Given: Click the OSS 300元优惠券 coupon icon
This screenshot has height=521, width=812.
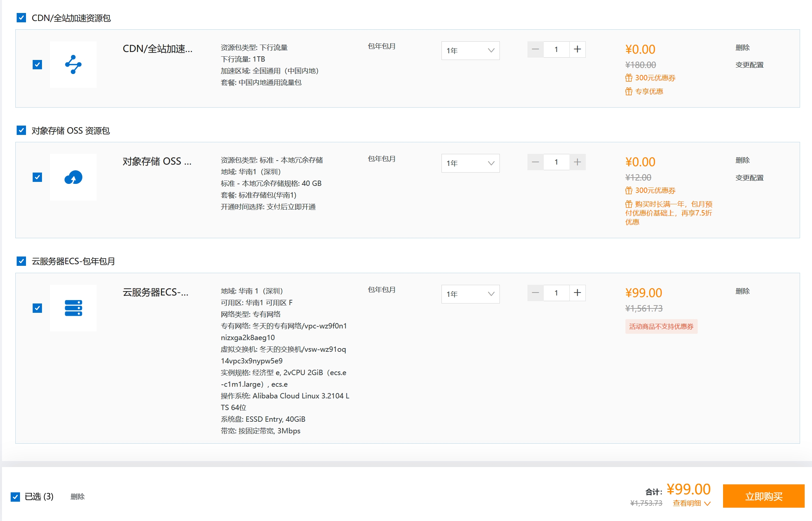Looking at the screenshot, I should tap(629, 191).
